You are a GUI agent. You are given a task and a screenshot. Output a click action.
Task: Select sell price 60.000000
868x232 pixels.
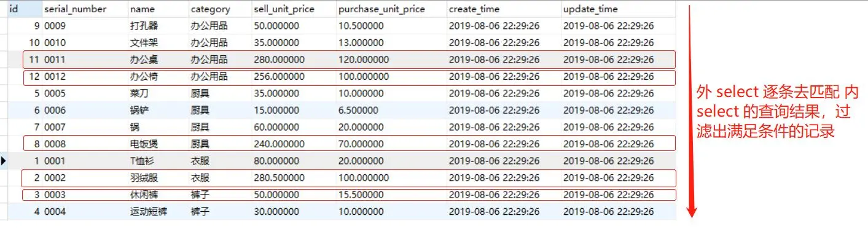click(x=276, y=127)
